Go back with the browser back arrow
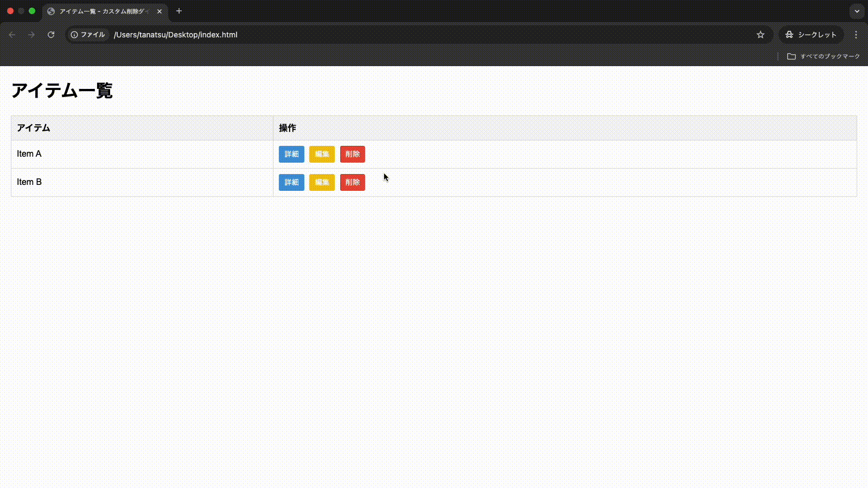The height and width of the screenshot is (488, 868). pos(12,35)
